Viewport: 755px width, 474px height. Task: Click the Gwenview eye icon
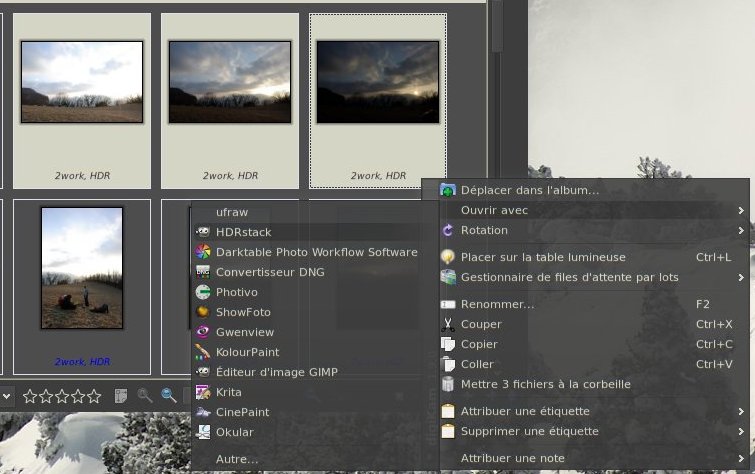(203, 332)
